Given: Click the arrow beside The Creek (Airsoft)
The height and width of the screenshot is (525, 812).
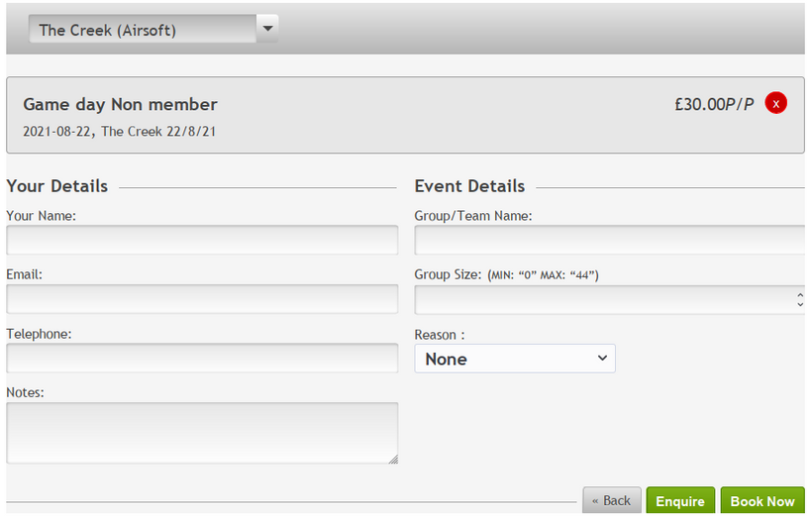Looking at the screenshot, I should (x=266, y=30).
